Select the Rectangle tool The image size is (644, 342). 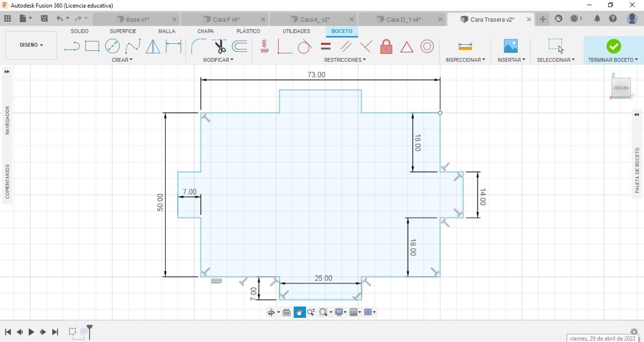(92, 46)
